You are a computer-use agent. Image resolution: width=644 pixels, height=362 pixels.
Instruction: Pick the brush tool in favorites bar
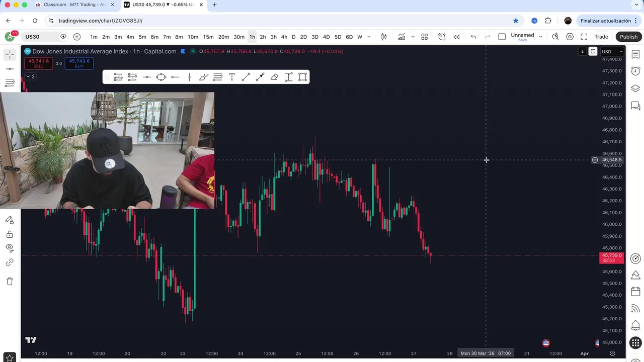point(203,77)
